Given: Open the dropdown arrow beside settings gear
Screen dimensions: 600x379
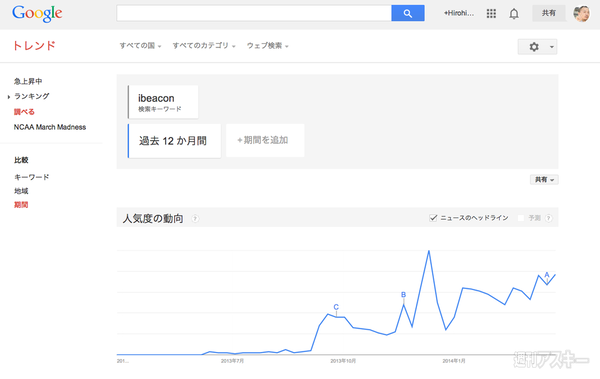Looking at the screenshot, I should pyautogui.click(x=552, y=47).
